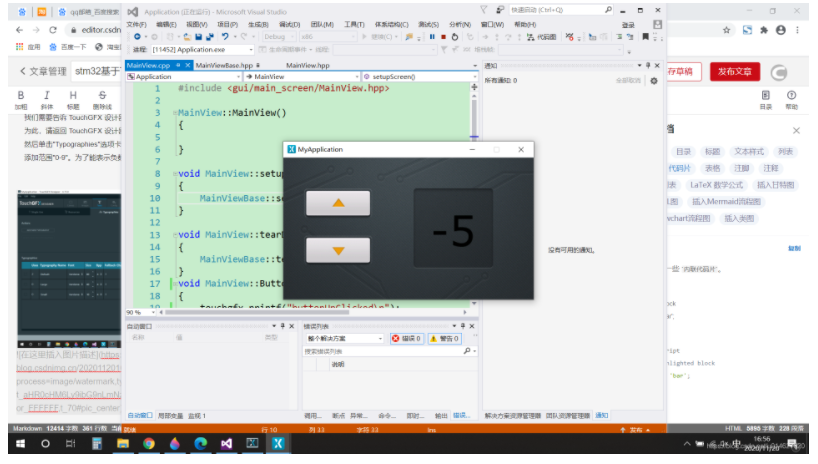The image size is (818, 464).
Task: Click the Windows Start button
Action: 18,443
